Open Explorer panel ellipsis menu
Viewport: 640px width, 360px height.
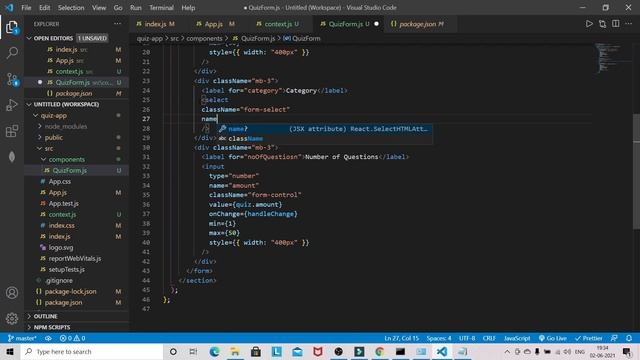coord(118,24)
